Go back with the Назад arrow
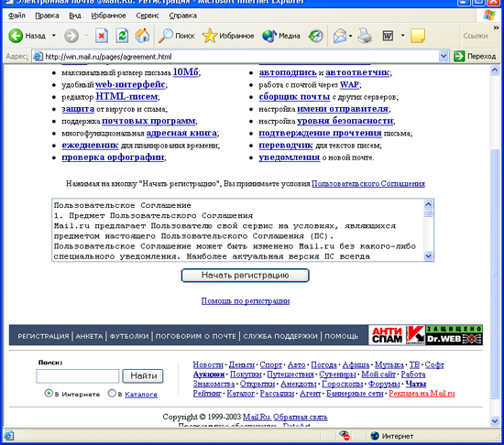Screen dimensions: 504x445 click(16, 36)
